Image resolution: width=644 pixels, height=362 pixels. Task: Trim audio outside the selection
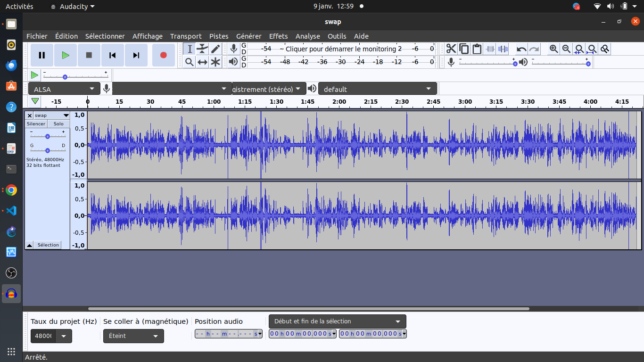coord(490,49)
